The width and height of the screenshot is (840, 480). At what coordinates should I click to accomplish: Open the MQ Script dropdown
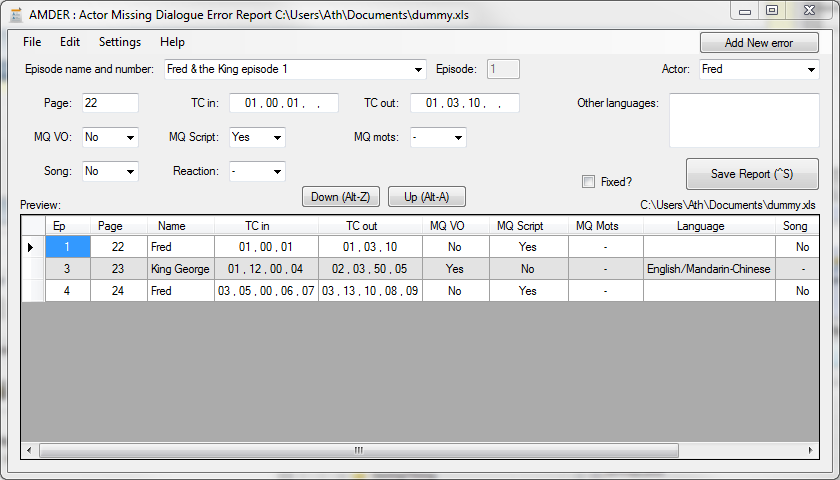pyautogui.click(x=277, y=138)
